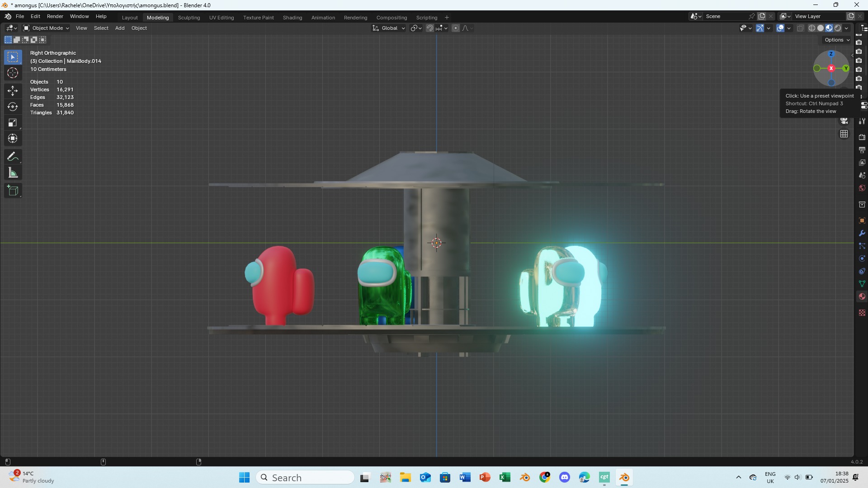Expand the Options dropdown
Image resolution: width=868 pixels, height=488 pixels.
pyautogui.click(x=837, y=40)
